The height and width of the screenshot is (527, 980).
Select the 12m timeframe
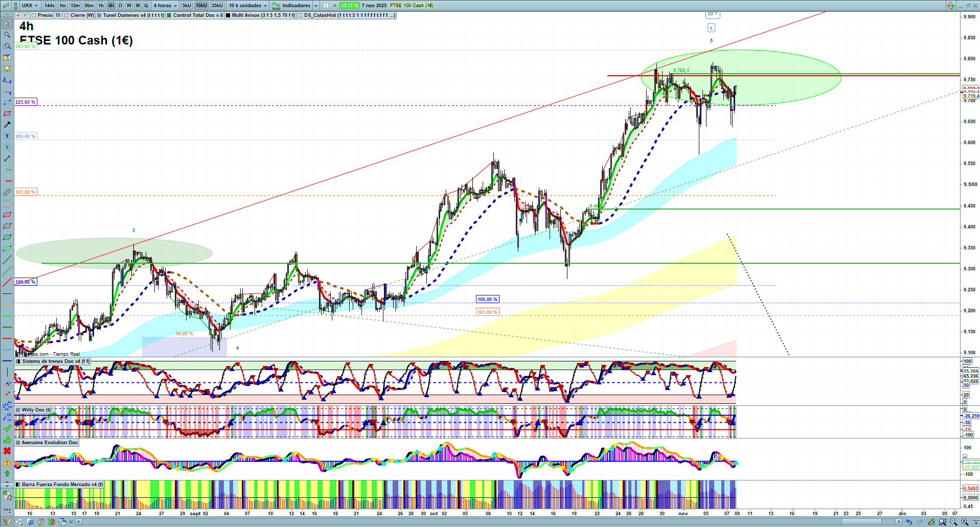point(75,6)
